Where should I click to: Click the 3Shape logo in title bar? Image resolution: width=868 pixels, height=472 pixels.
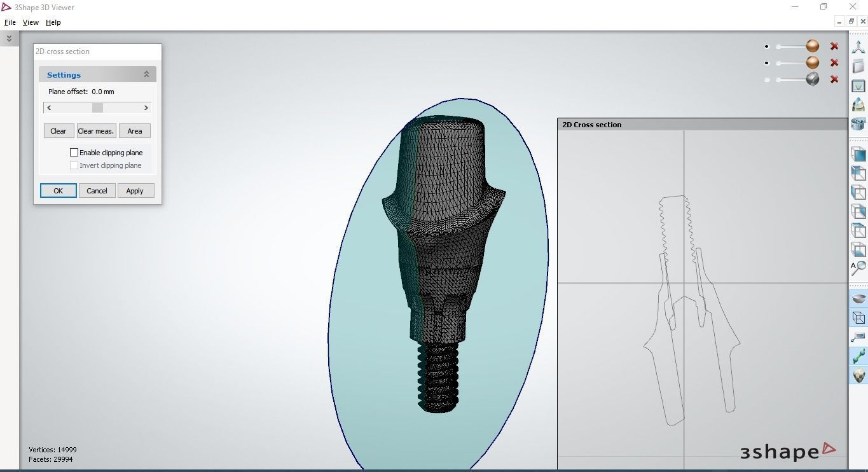coord(6,7)
